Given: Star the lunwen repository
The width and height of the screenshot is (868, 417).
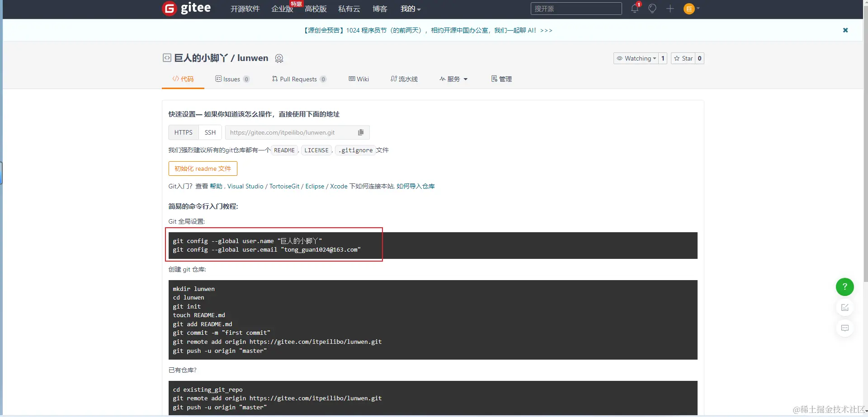Looking at the screenshot, I should (x=683, y=58).
